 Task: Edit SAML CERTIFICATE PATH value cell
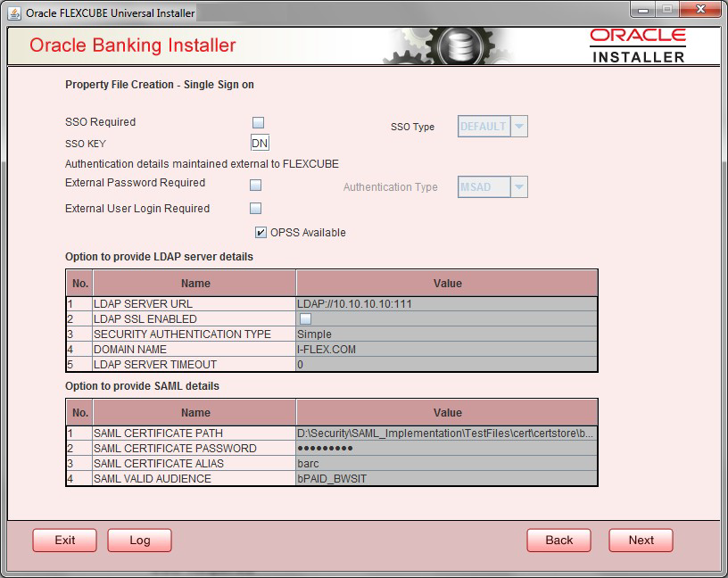446,433
